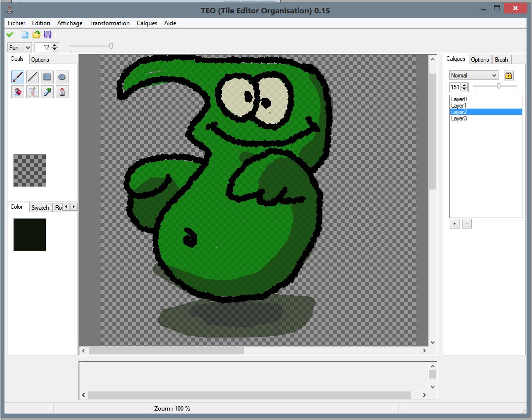Select the rectangle shape tool
This screenshot has height=420, width=532.
(x=47, y=77)
